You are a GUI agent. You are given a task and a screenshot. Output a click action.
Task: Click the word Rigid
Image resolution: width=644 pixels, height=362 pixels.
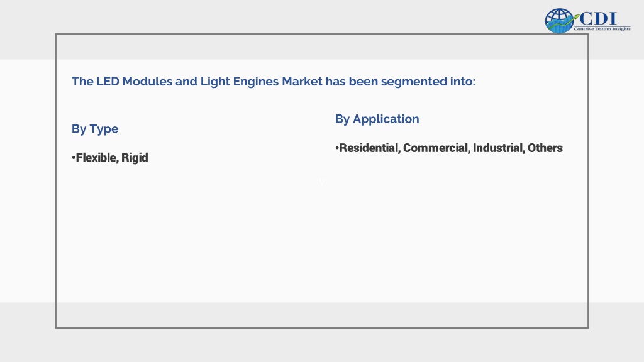click(135, 158)
